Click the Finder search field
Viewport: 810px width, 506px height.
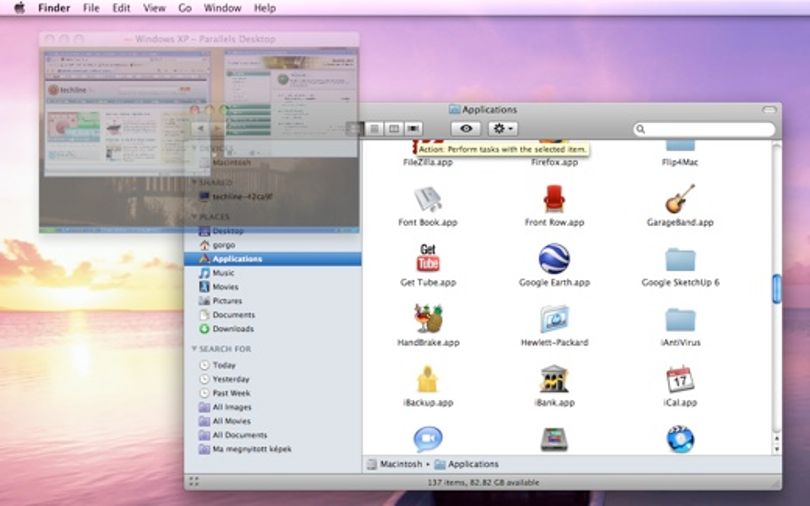click(705, 129)
